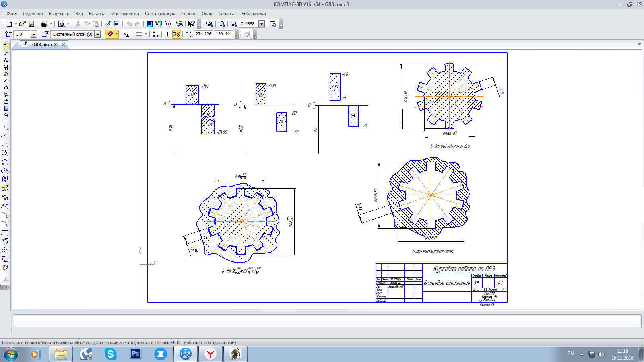Click the RU language indicator
The width and height of the screenshot is (644, 362).
[571, 353]
